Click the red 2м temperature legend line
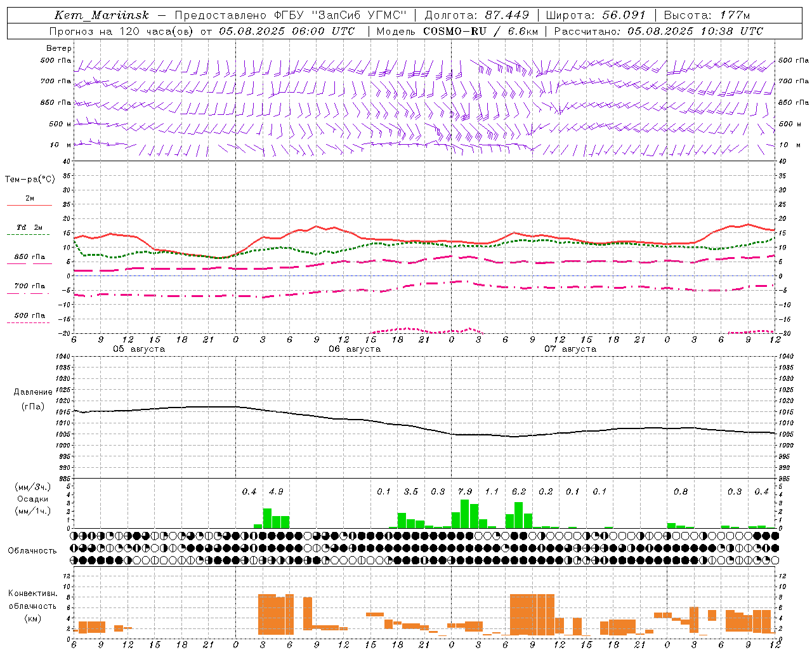This screenshot has width=812, height=650. coord(29,205)
